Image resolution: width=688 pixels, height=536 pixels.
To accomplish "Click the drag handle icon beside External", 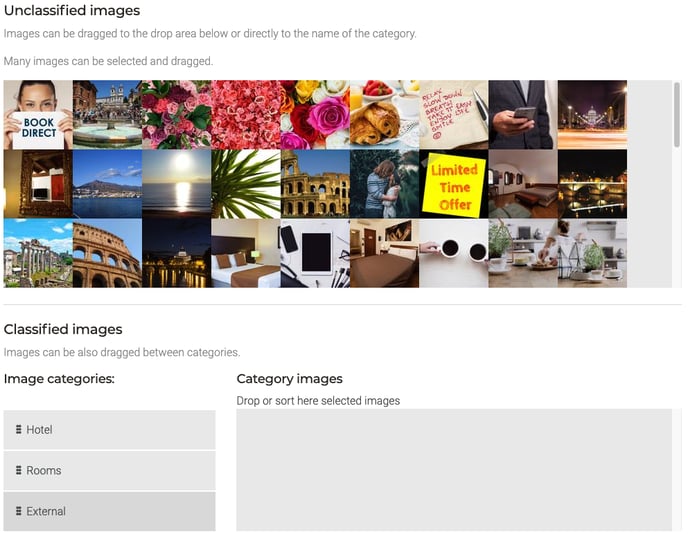I will (x=19, y=512).
